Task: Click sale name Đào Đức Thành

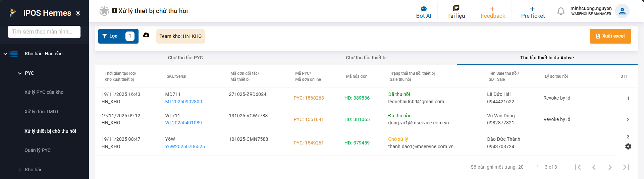Action: tap(503, 139)
